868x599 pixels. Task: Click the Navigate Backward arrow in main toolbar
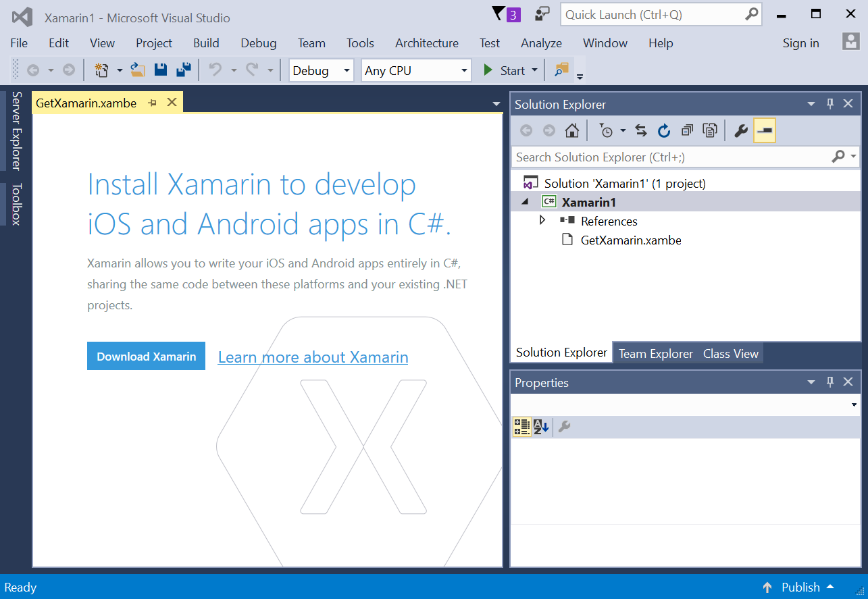[32, 70]
